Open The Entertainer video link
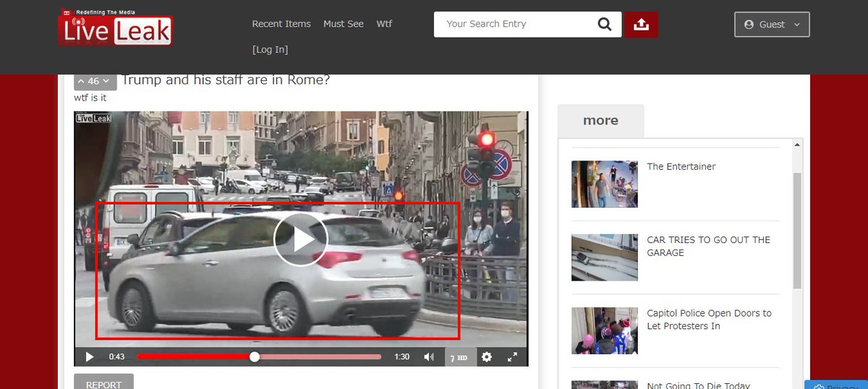Image resolution: width=868 pixels, height=389 pixels. pyautogui.click(x=681, y=166)
